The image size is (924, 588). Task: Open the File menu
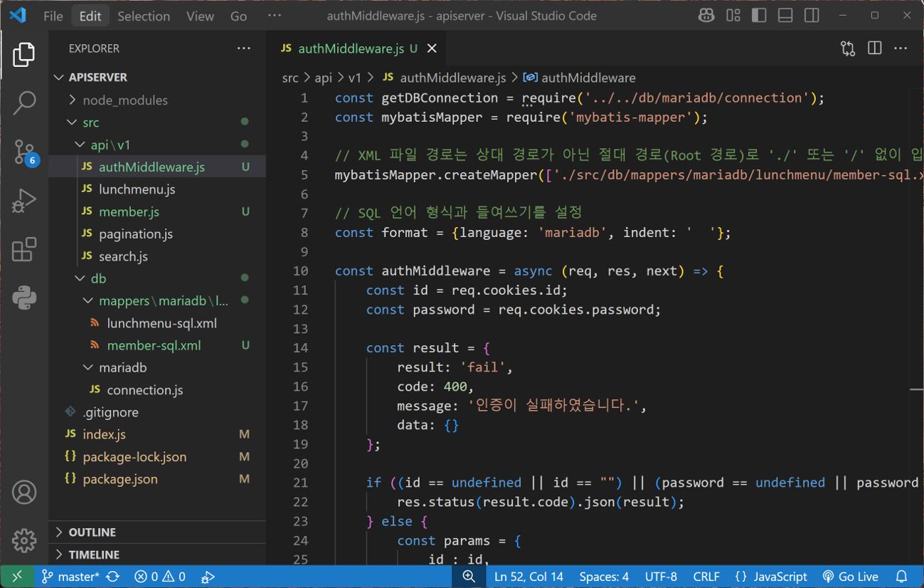(x=53, y=16)
